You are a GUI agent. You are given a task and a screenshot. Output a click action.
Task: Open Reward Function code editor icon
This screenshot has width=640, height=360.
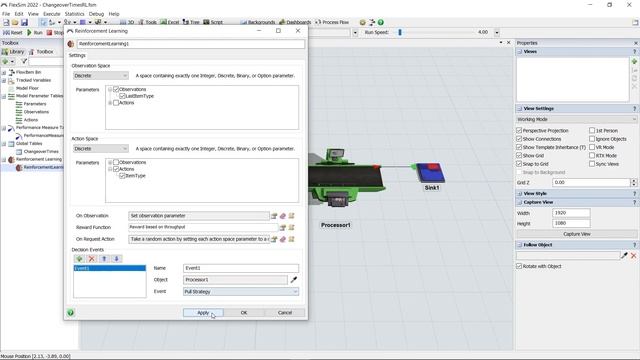coord(291,227)
